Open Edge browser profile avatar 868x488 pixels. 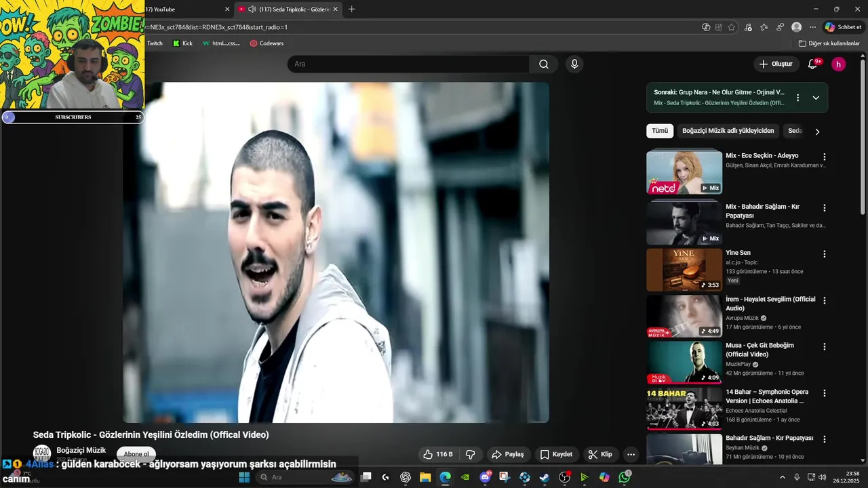(x=796, y=27)
